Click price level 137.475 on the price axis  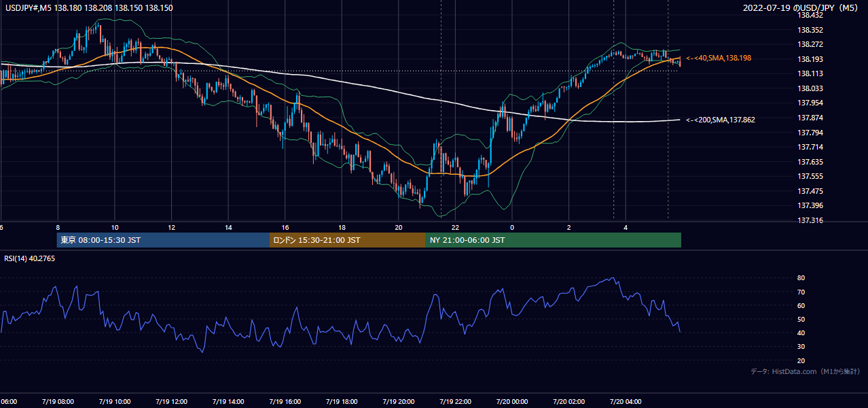(x=811, y=191)
